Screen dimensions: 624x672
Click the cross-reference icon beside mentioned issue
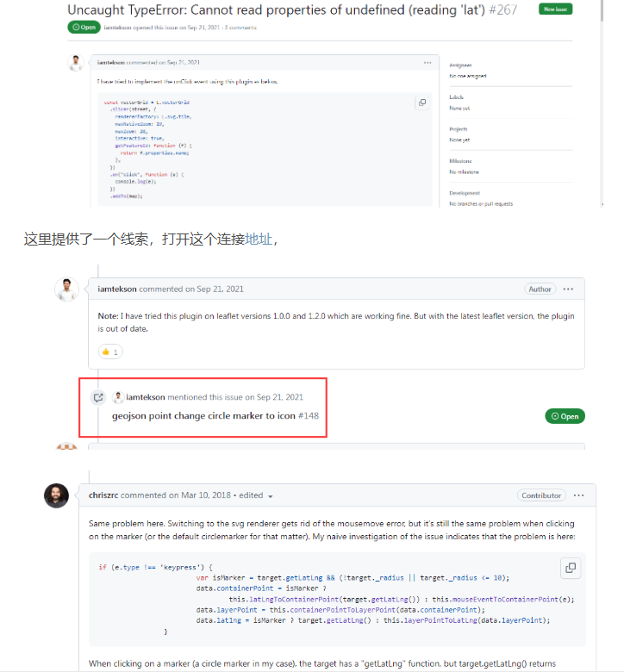coord(98,398)
